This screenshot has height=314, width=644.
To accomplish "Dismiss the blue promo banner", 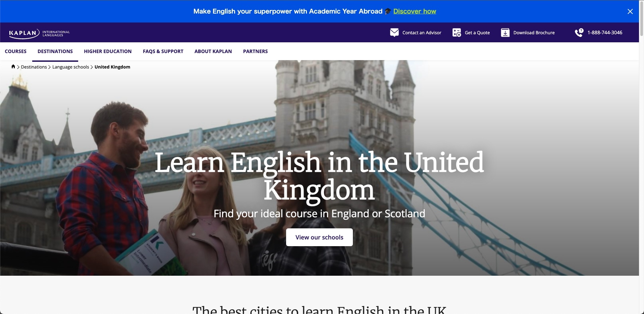I will (x=630, y=11).
